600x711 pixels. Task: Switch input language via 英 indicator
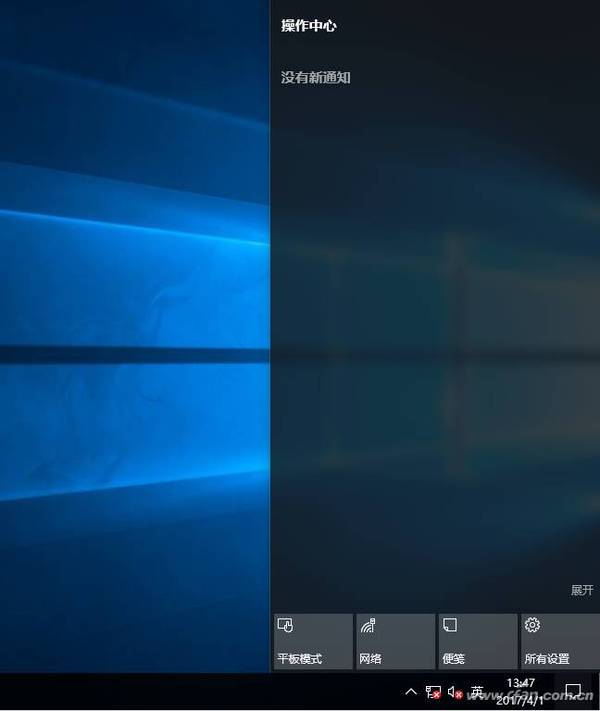[x=477, y=692]
